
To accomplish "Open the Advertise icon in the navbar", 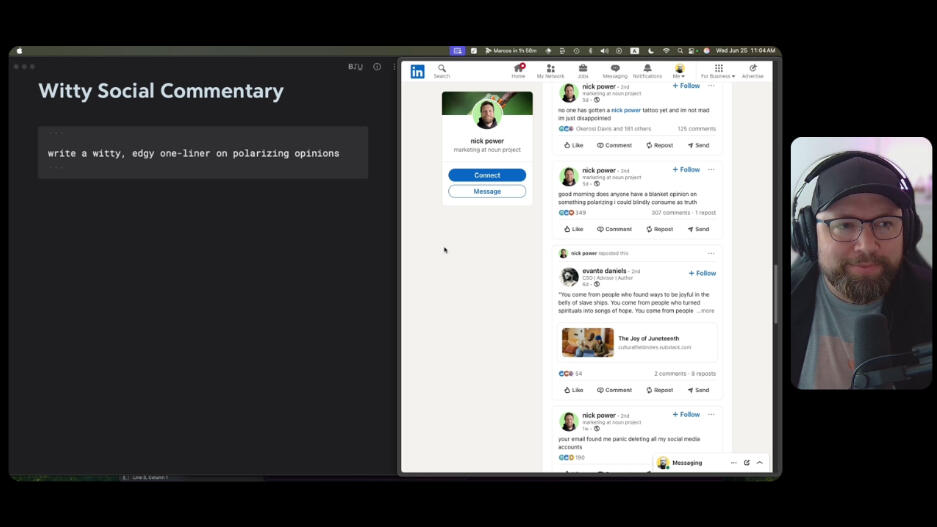I will click(752, 70).
